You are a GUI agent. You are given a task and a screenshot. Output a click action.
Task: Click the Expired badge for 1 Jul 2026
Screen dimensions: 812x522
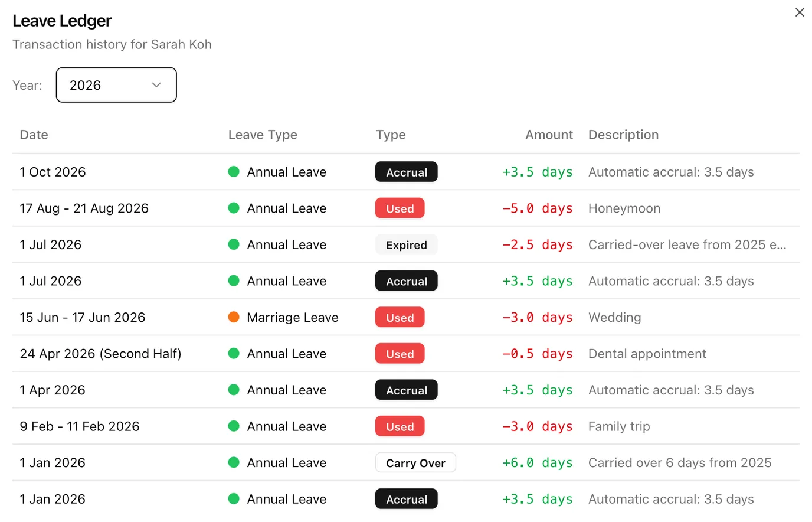coord(407,244)
